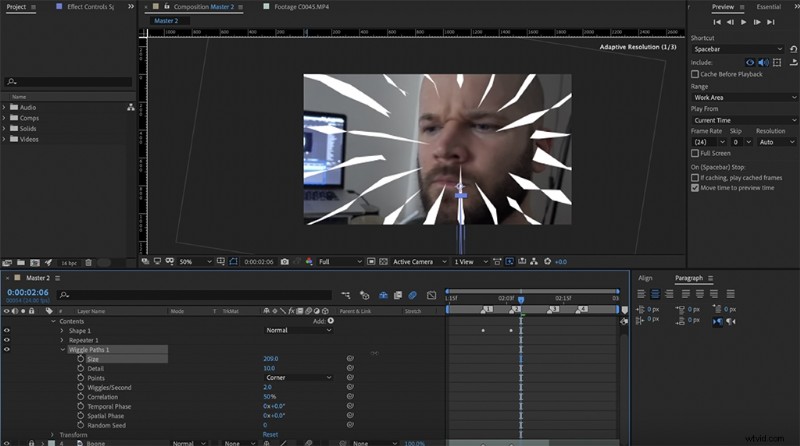Toggle Draft 3D icon in timeline
Image resolution: width=800 pixels, height=446 pixels.
pos(364,295)
